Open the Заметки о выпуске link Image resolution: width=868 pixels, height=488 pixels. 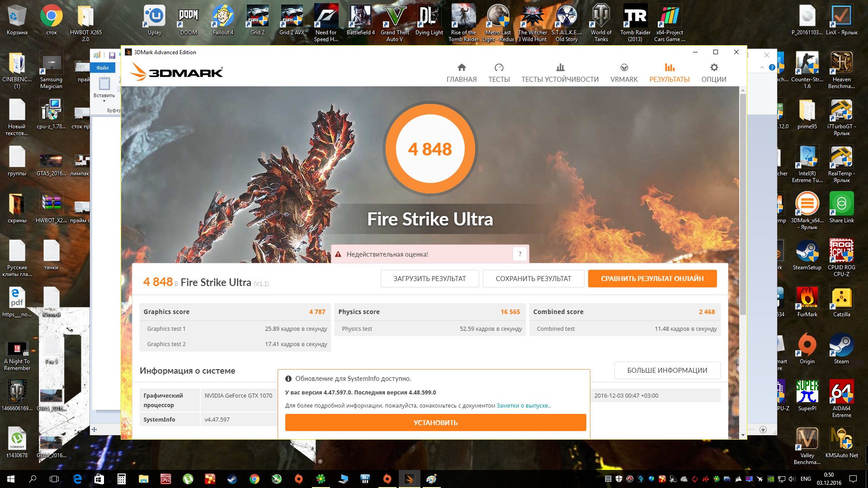point(523,406)
